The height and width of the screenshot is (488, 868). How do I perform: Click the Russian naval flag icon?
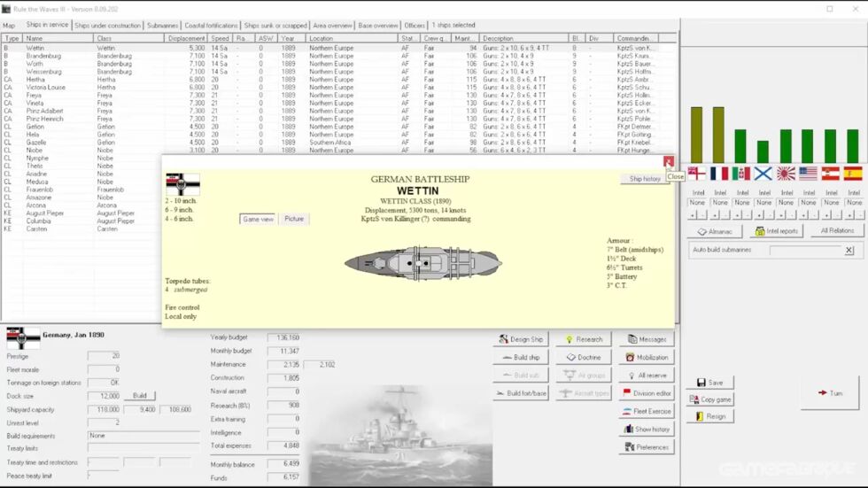point(763,174)
